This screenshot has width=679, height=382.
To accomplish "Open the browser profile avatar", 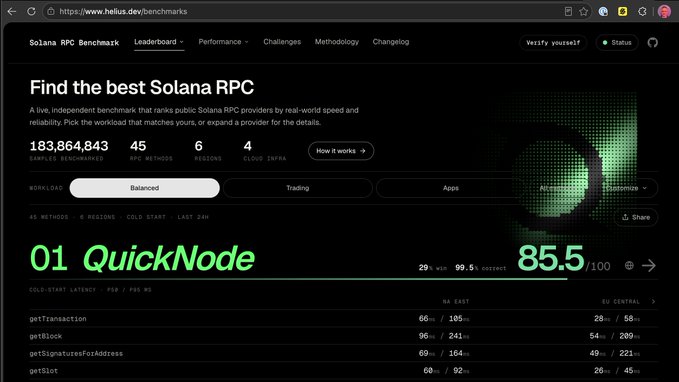I will 664,12.
